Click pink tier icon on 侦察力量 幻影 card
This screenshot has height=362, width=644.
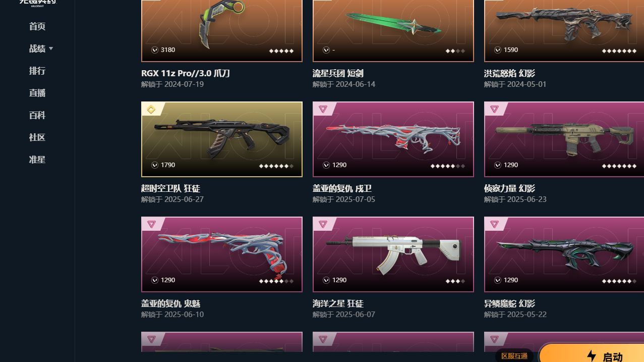tap(494, 109)
